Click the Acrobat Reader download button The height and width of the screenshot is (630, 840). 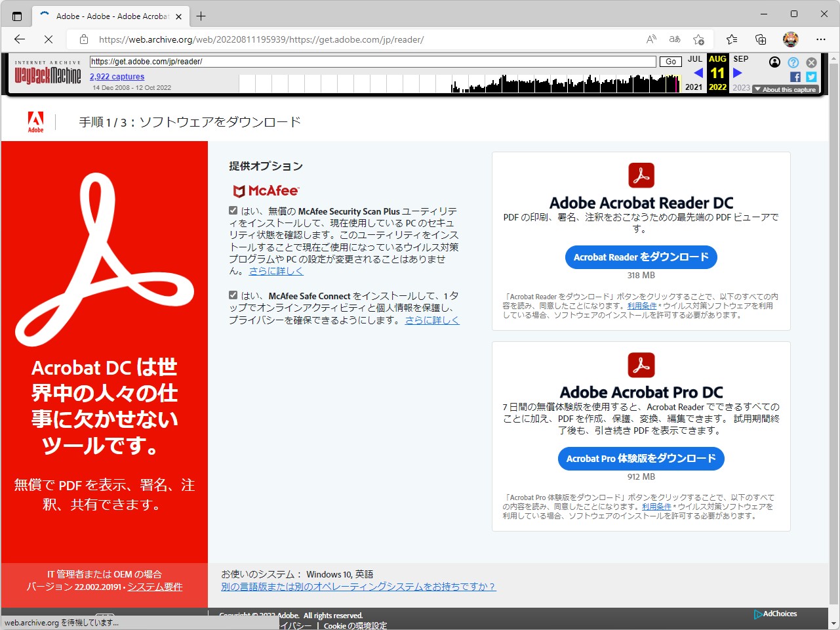point(641,257)
